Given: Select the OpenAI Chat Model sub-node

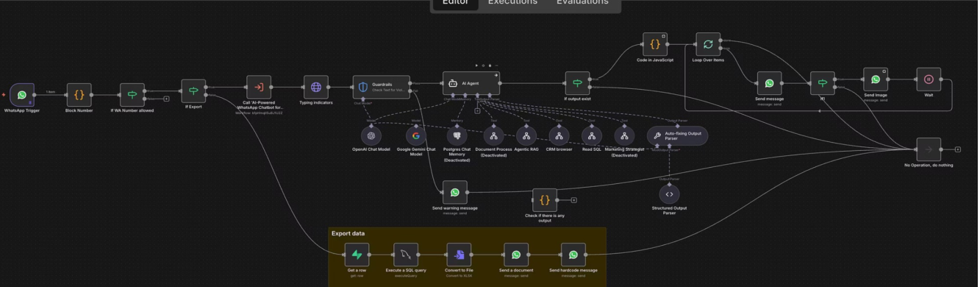Looking at the screenshot, I should [x=371, y=135].
